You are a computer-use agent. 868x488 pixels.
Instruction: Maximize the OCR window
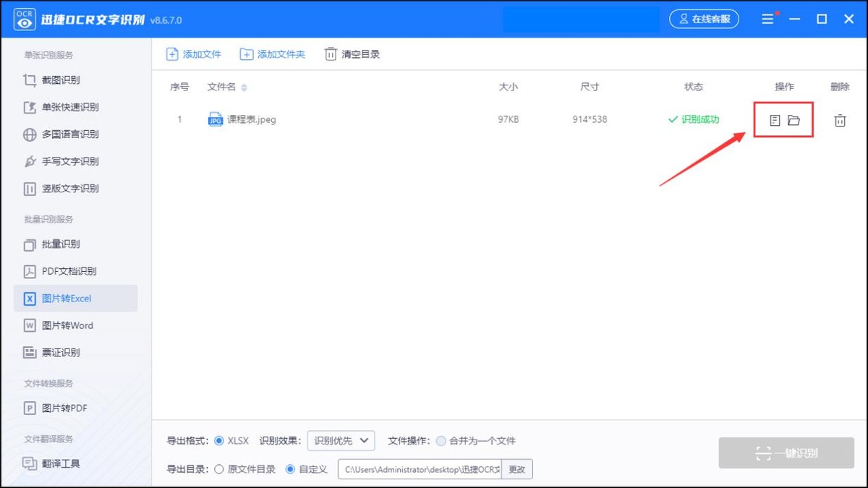point(822,20)
